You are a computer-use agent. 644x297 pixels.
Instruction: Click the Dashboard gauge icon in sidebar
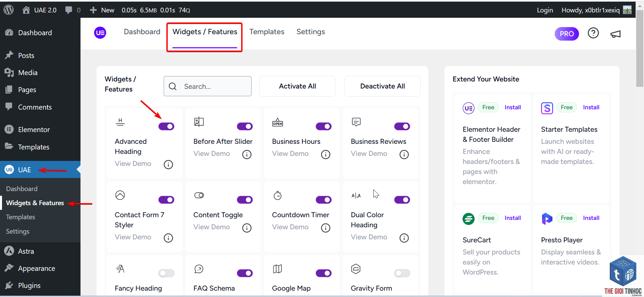(9, 33)
